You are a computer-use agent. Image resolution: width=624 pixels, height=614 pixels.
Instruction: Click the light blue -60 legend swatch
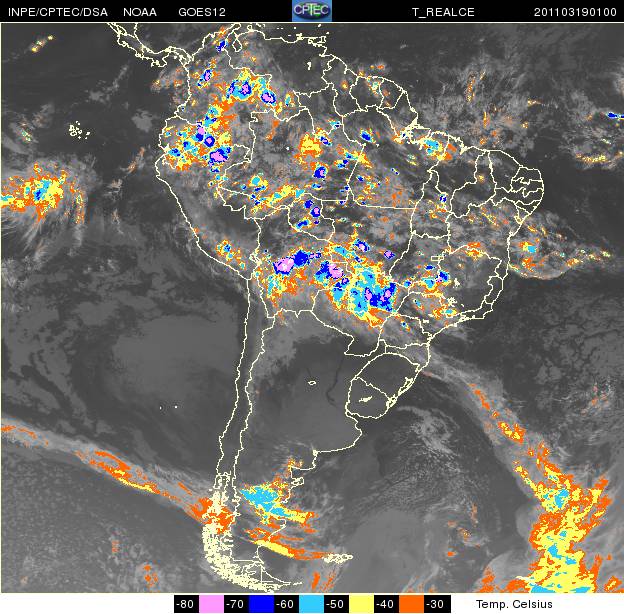pos(311,604)
